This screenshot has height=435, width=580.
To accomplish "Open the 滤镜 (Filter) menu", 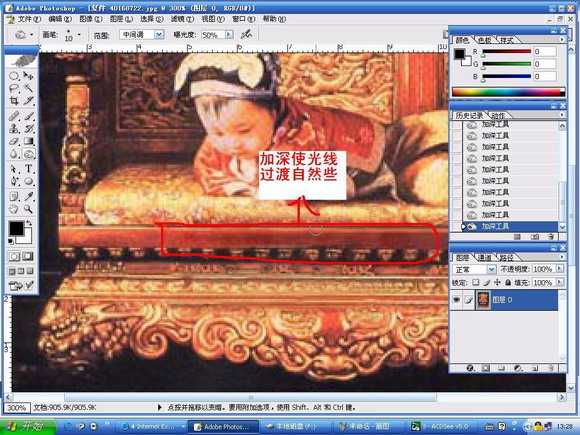I will point(182,19).
